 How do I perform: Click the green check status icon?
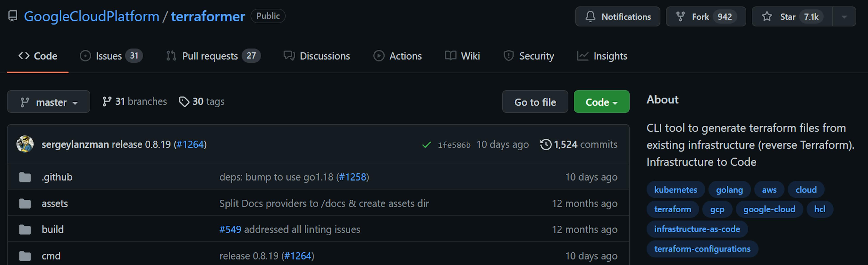427,145
